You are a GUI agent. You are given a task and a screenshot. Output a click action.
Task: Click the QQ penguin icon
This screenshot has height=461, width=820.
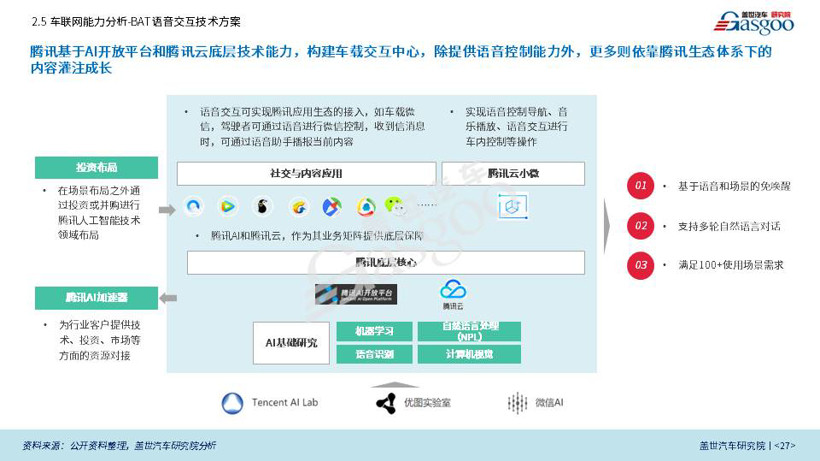[262, 206]
